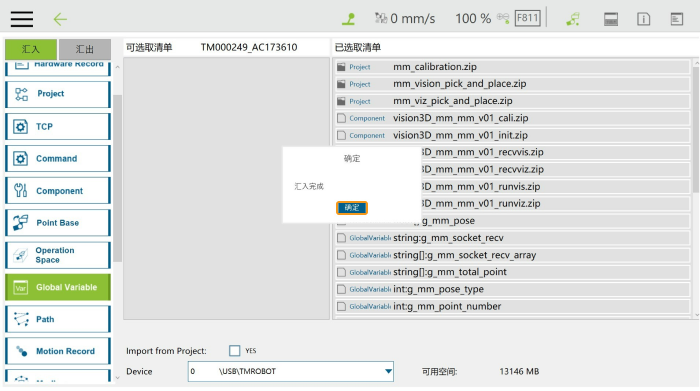Screen dimensions: 700x391
Task: Toggle checkbox for string[]:g_mm_total_point
Action: [342, 272]
